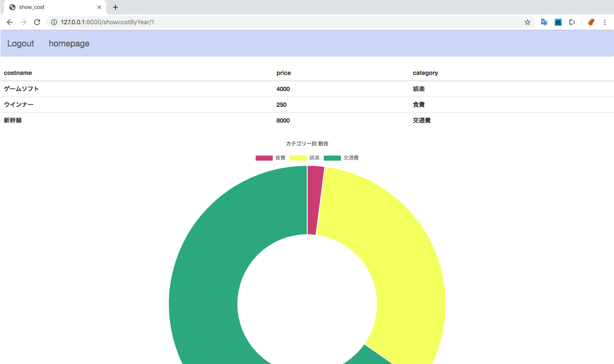Go back to the previous page
Viewport: 614px width, 364px height.
(10, 22)
